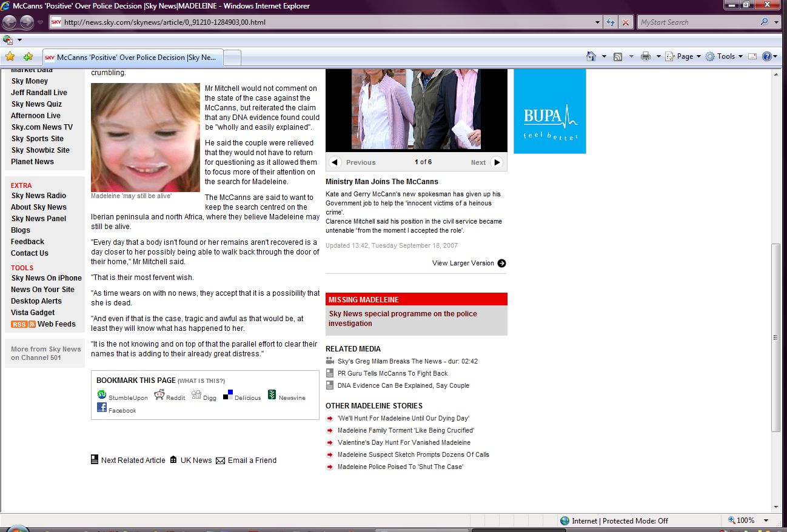The height and width of the screenshot is (532, 787).
Task: Click in the MyStart Search box
Action: (x=696, y=22)
